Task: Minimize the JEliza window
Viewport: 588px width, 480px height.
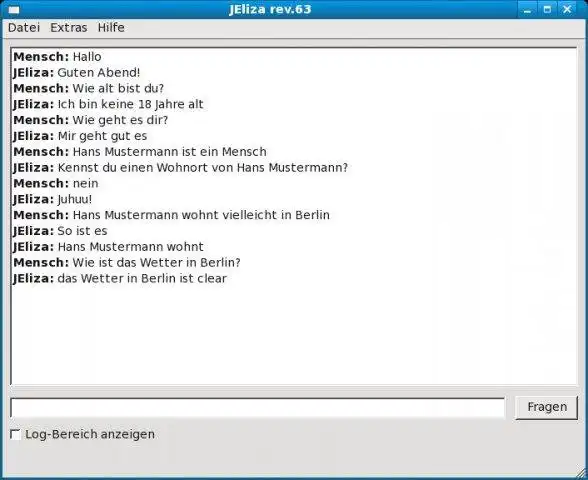Action: (x=528, y=9)
